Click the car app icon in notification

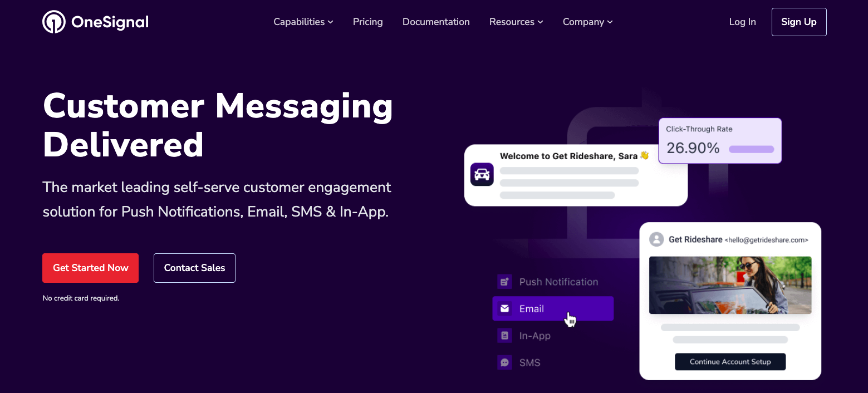click(482, 174)
